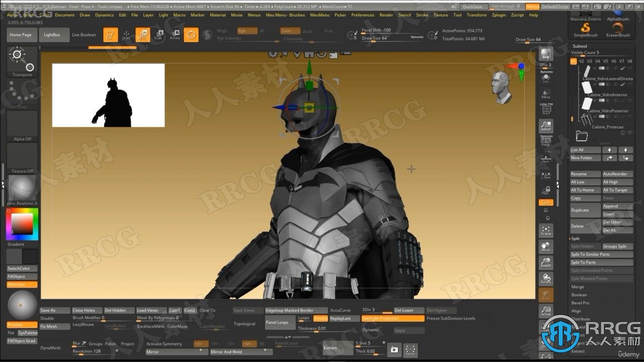Open the Preferences menu

(x=362, y=15)
